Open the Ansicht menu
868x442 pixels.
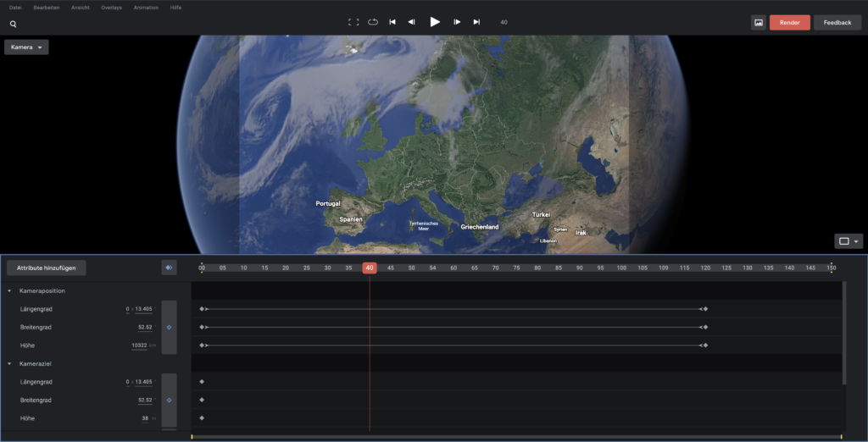pos(81,8)
